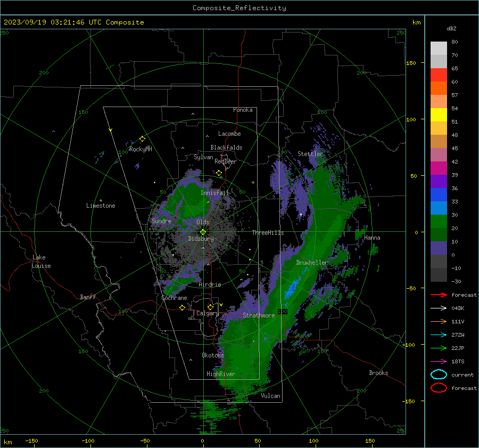Select the yellow diamond marker below RedDeer
This screenshot has width=479, height=448.
[x=219, y=173]
